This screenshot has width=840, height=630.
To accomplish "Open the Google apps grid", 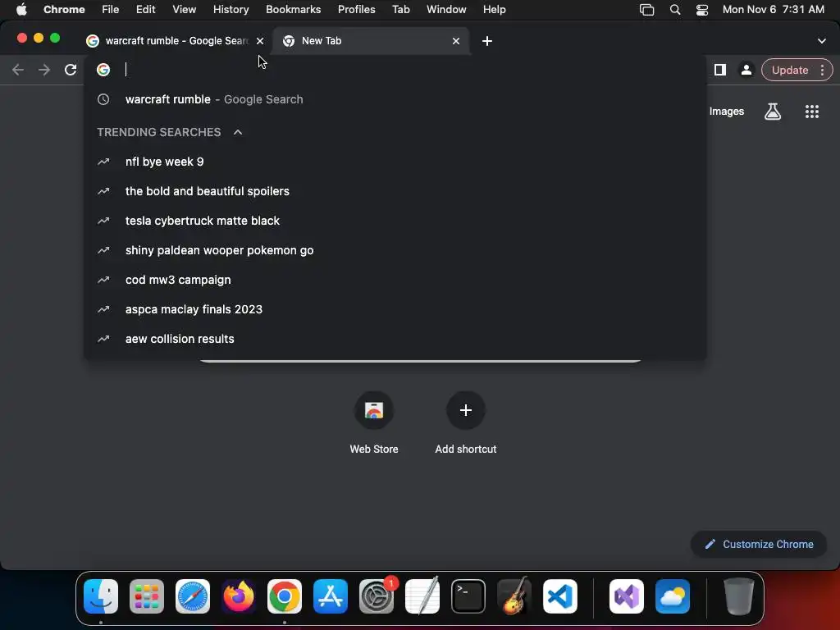I will pyautogui.click(x=811, y=112).
